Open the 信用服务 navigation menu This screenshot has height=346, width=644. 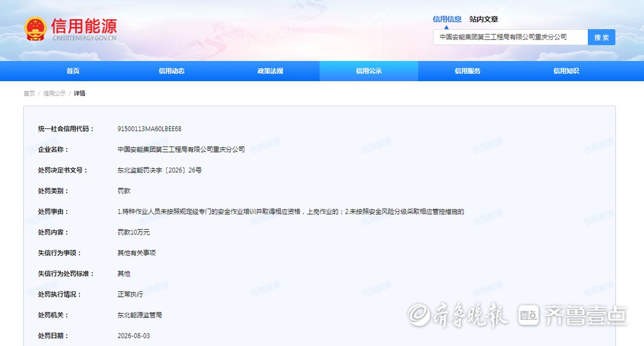tap(467, 71)
